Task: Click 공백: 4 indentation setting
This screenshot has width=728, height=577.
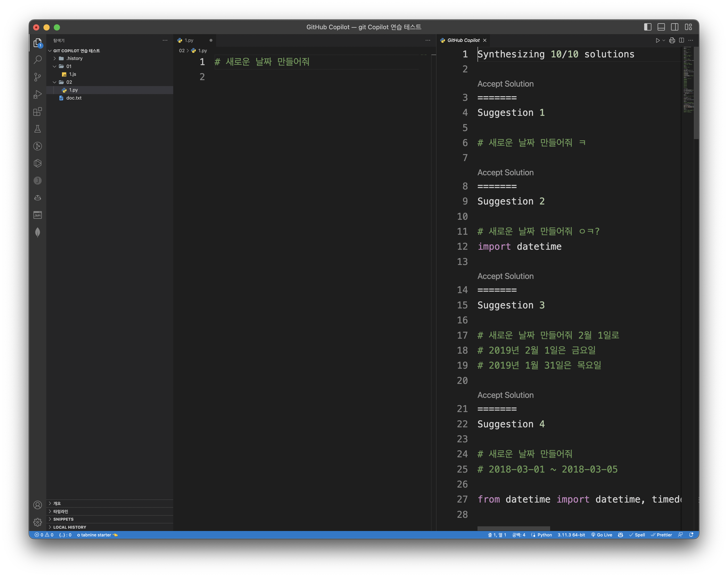Action: click(x=518, y=535)
